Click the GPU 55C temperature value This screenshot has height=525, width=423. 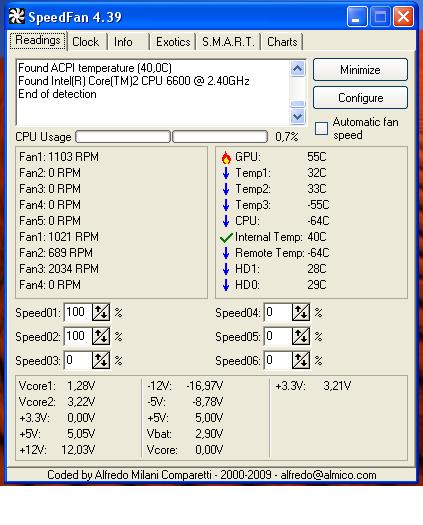(317, 157)
